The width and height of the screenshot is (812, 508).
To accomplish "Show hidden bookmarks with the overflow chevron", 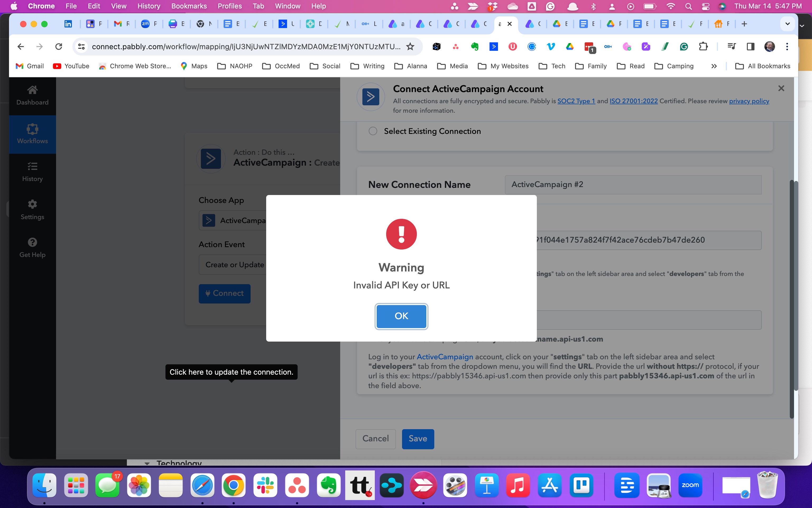I will [714, 66].
